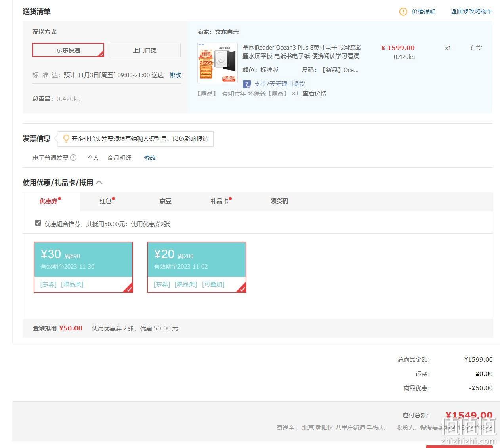Click the 寄送至 北京 朝阳区 address text

point(330,428)
